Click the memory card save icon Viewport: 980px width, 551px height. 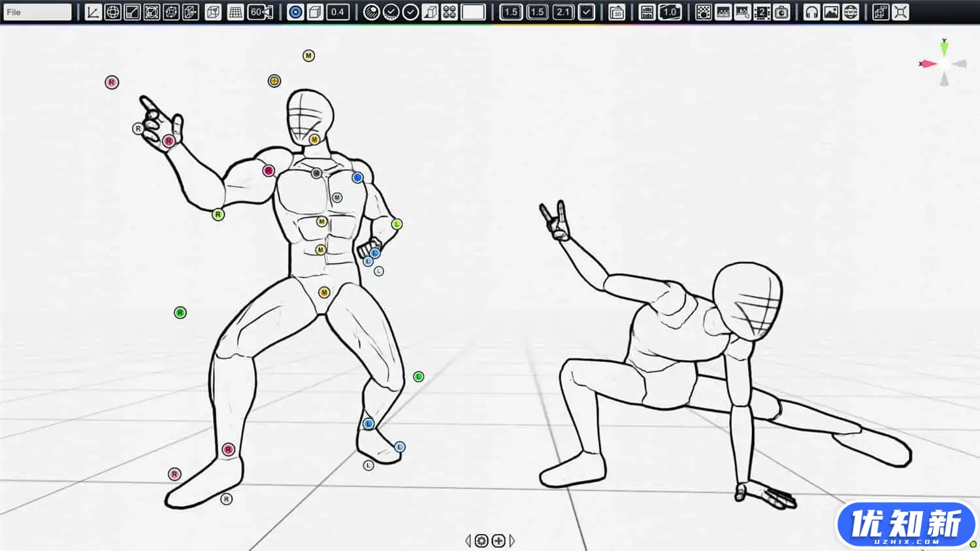click(647, 12)
